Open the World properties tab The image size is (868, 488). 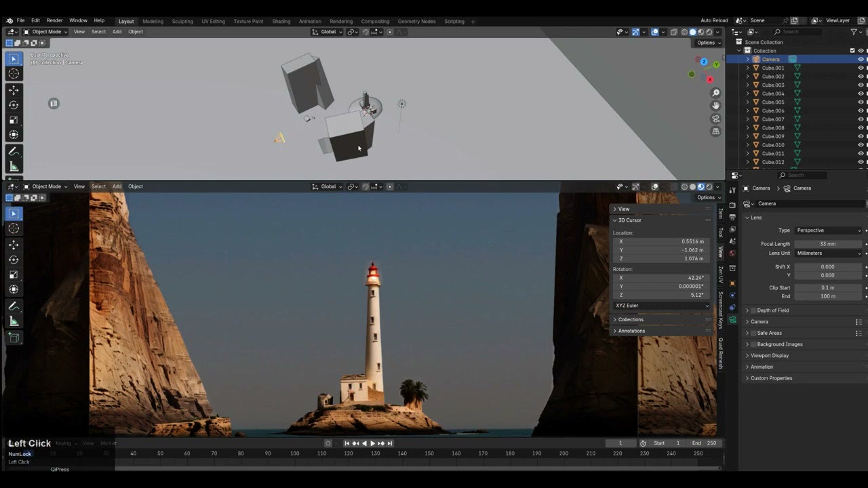pos(732,253)
